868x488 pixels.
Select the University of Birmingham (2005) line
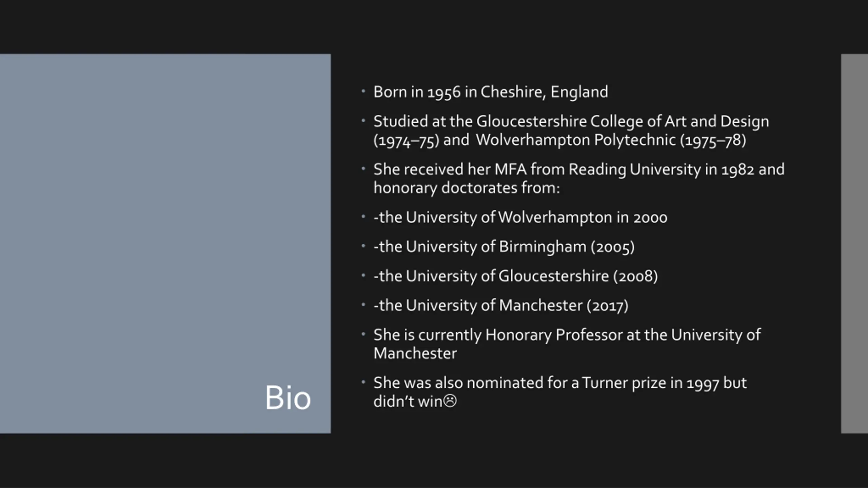(x=504, y=247)
